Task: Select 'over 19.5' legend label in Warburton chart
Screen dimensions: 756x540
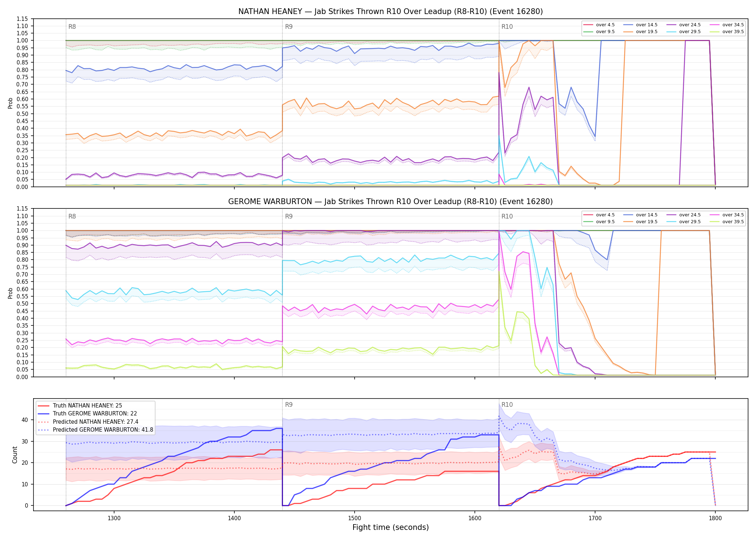Action: coord(647,222)
